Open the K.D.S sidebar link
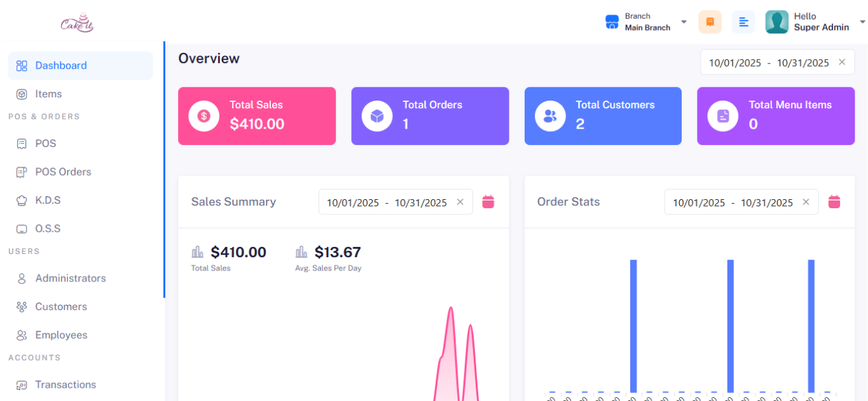This screenshot has width=868, height=401. [x=48, y=200]
